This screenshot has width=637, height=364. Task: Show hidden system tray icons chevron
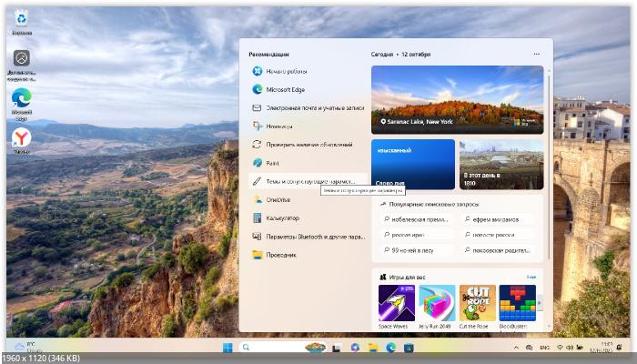[x=517, y=348]
